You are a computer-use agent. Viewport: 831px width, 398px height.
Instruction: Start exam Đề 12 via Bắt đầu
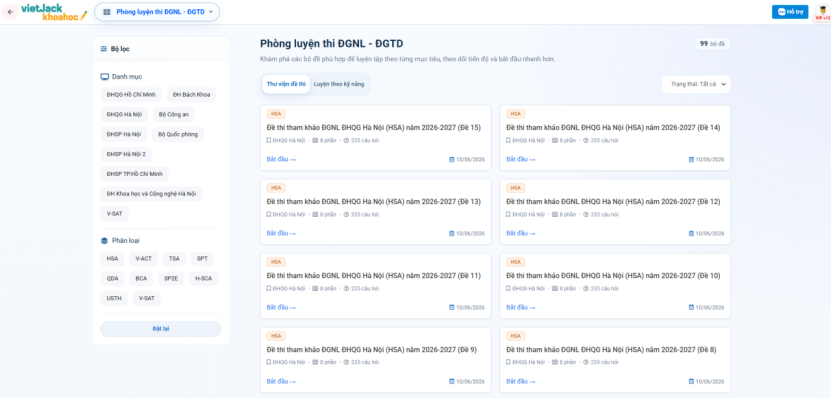pos(520,234)
